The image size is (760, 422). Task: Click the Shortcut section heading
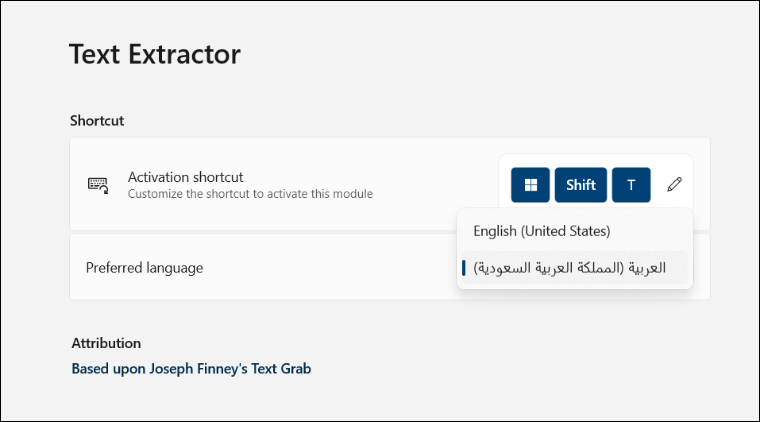(97, 121)
